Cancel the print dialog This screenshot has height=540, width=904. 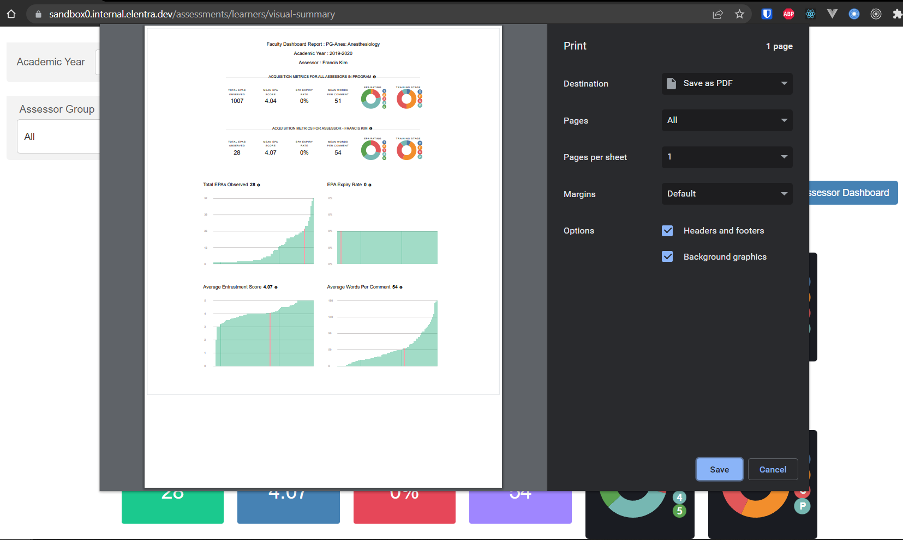click(x=772, y=469)
